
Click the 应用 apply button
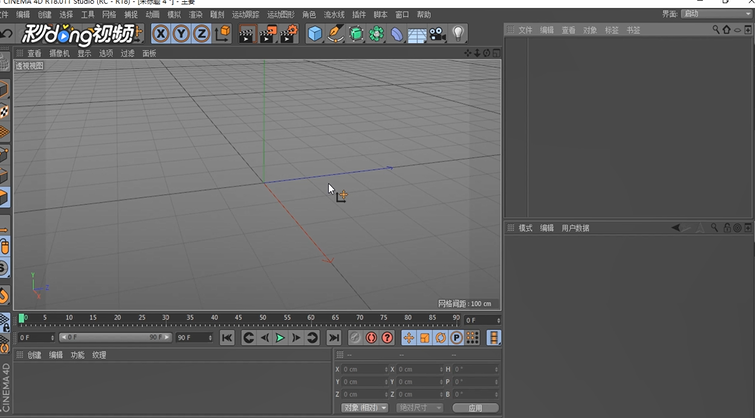click(475, 408)
